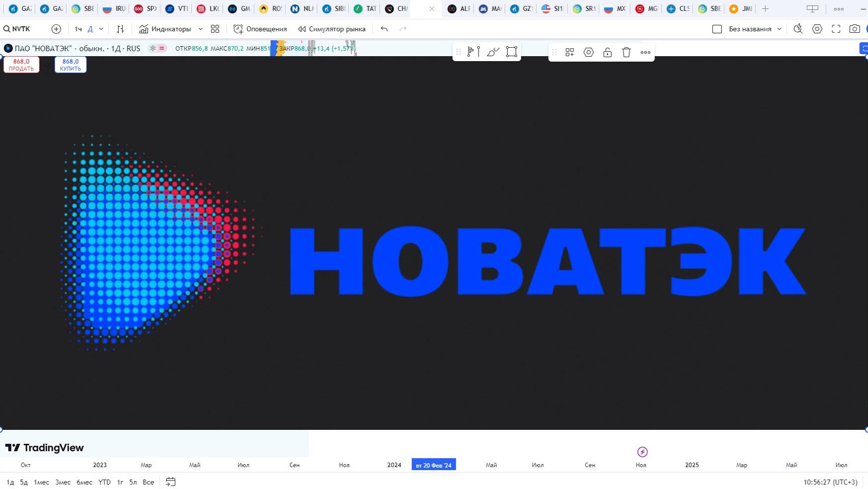Click the КУПИТЬ 868,0 buy button

click(71, 65)
